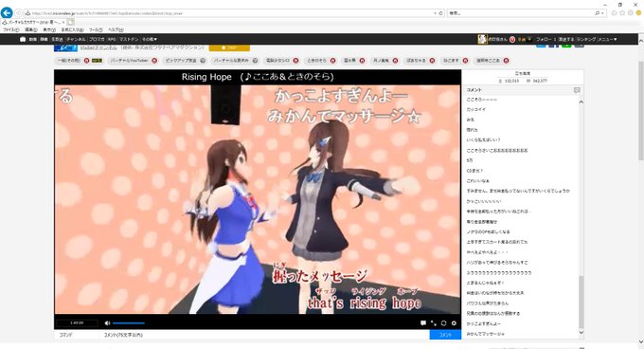Image resolution: width=644 pixels, height=349 pixels.
Task: Open the 編集 menu
Action: click(30, 30)
